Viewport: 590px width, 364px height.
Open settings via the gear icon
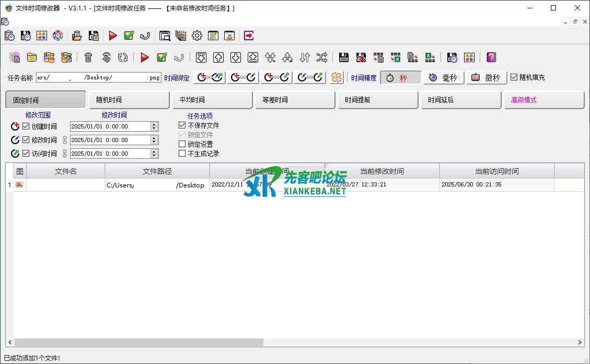point(197,36)
